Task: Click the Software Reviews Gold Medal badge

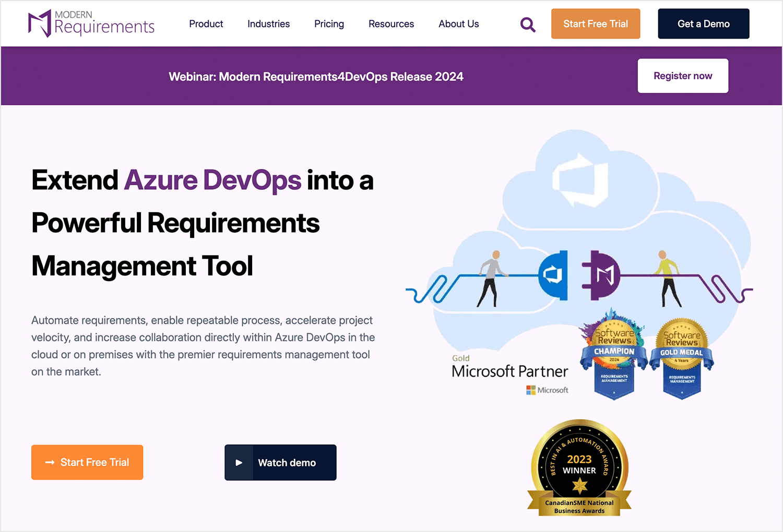Action: tap(682, 359)
